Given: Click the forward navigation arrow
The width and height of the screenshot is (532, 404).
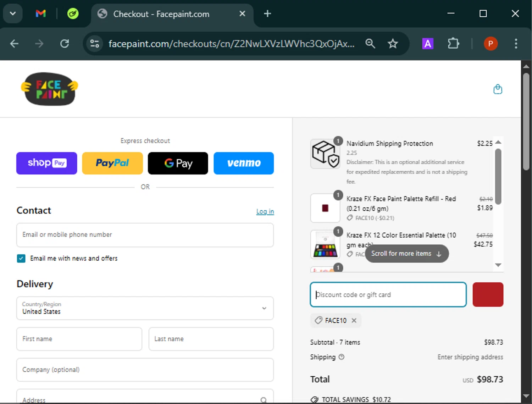Looking at the screenshot, I should 39,44.
